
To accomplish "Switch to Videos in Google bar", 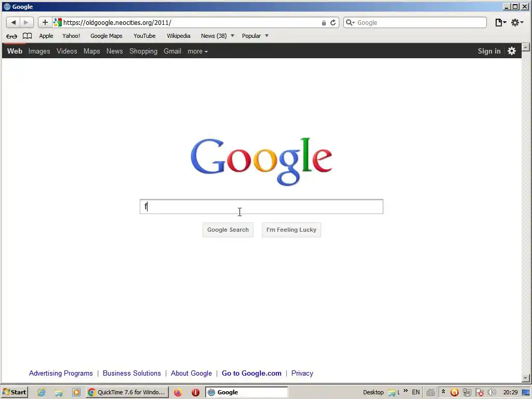I will pyautogui.click(x=67, y=51).
